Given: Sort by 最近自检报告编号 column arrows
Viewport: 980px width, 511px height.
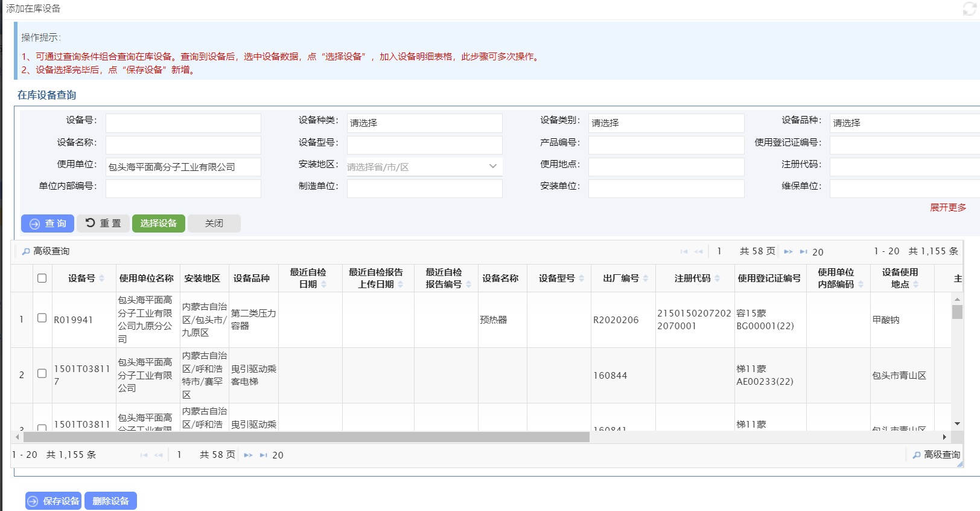Looking at the screenshot, I should pyautogui.click(x=468, y=284).
